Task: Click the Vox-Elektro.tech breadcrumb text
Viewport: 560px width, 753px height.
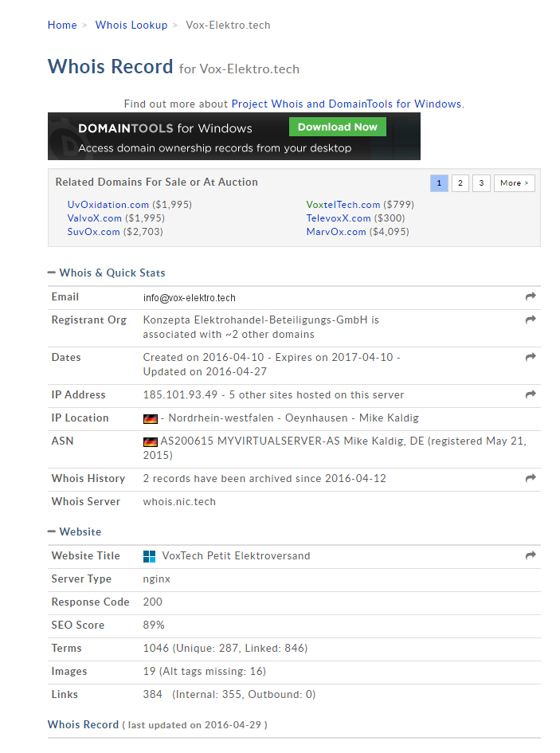Action: click(228, 25)
